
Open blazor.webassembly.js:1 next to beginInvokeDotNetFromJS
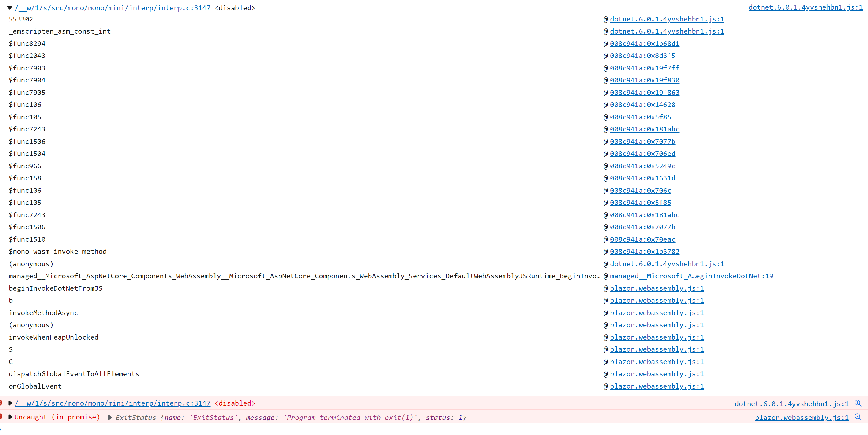[657, 288]
